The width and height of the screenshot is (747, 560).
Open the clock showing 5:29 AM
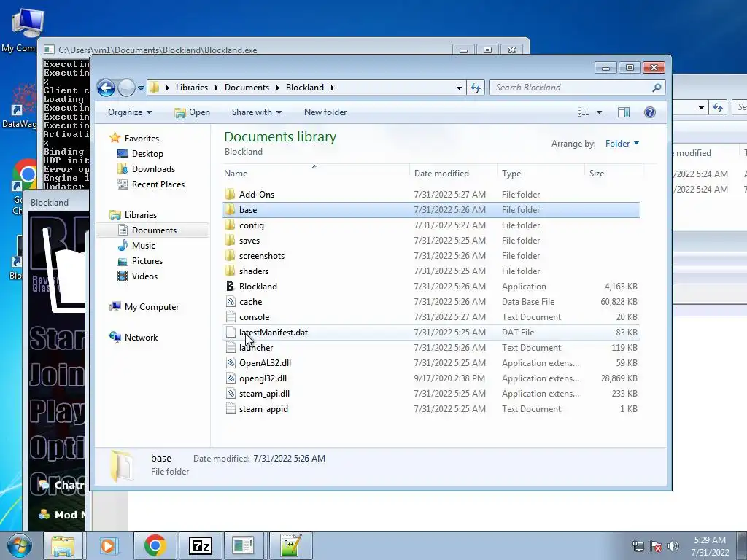click(x=709, y=545)
